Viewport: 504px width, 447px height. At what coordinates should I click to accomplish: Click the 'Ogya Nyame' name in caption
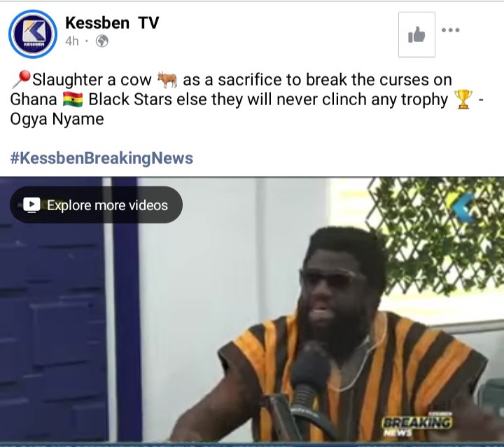(x=57, y=119)
